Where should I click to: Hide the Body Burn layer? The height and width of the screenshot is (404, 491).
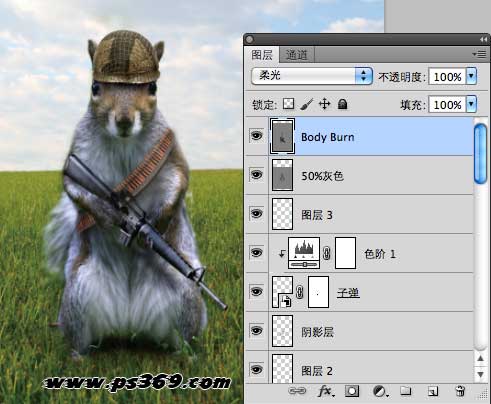pos(256,136)
